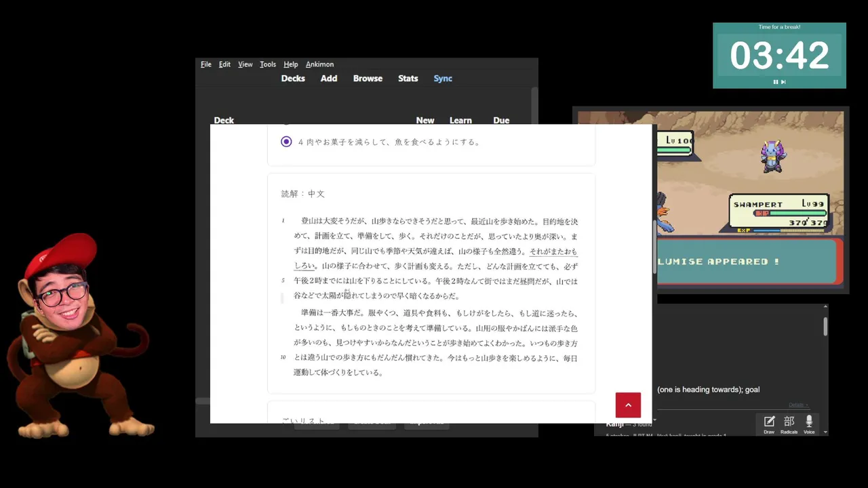Image resolution: width=868 pixels, height=488 pixels.
Task: Activate the Voice input microphone
Action: (809, 425)
